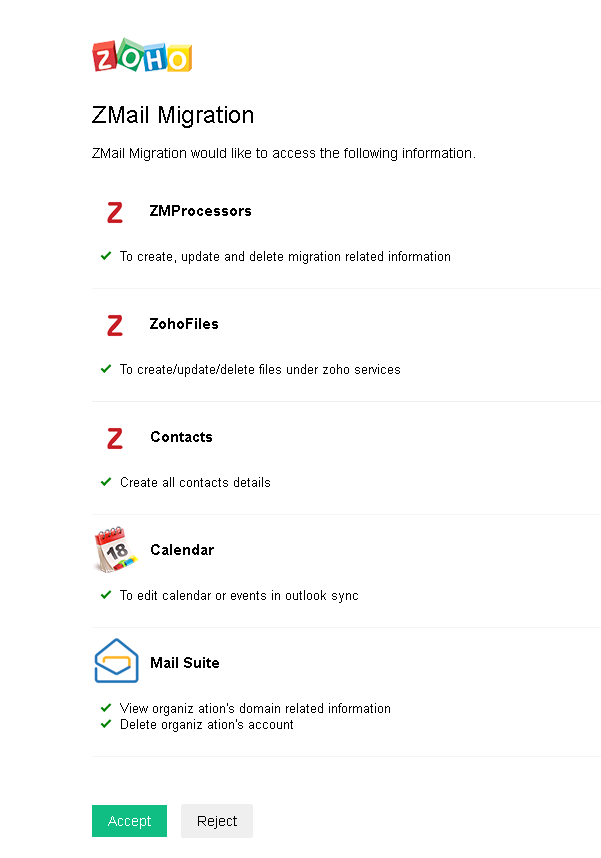
Task: Select the ZMProcessors service title
Action: (201, 211)
